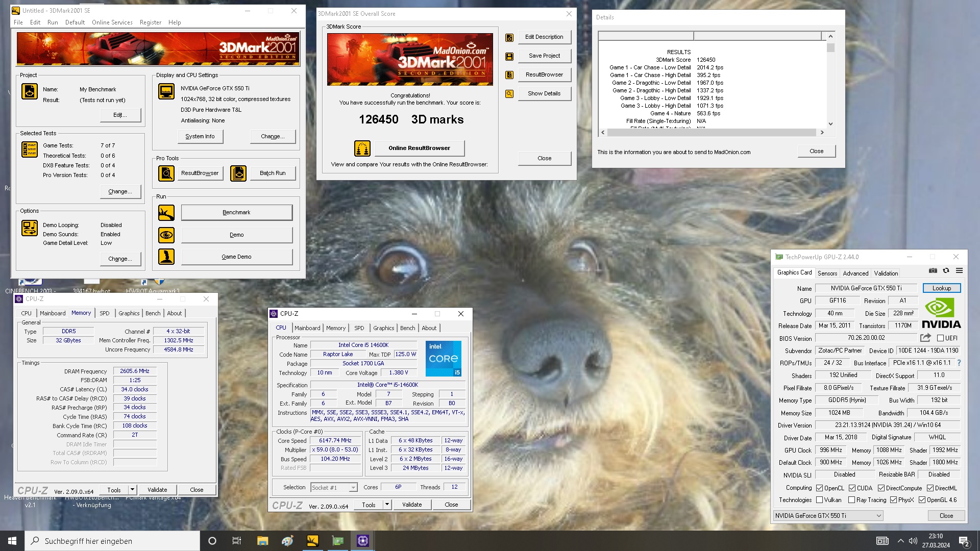
Task: Open the notification center icon
Action: 964,541
